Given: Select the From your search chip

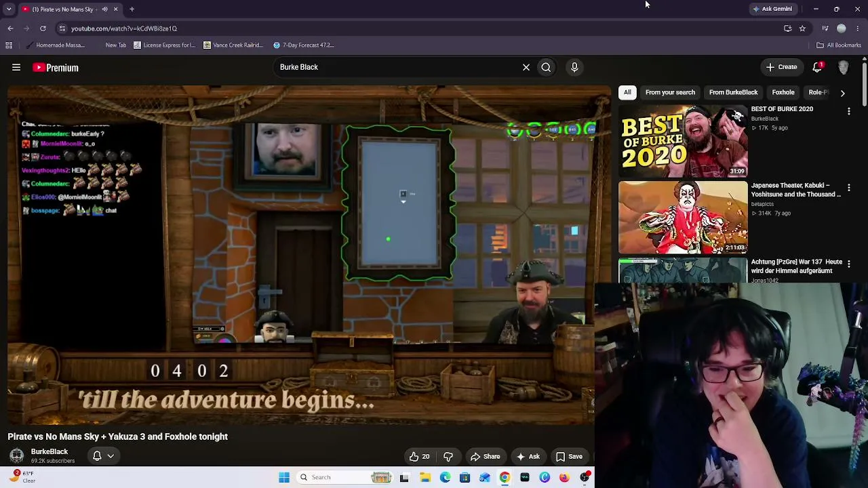Looking at the screenshot, I should (670, 92).
